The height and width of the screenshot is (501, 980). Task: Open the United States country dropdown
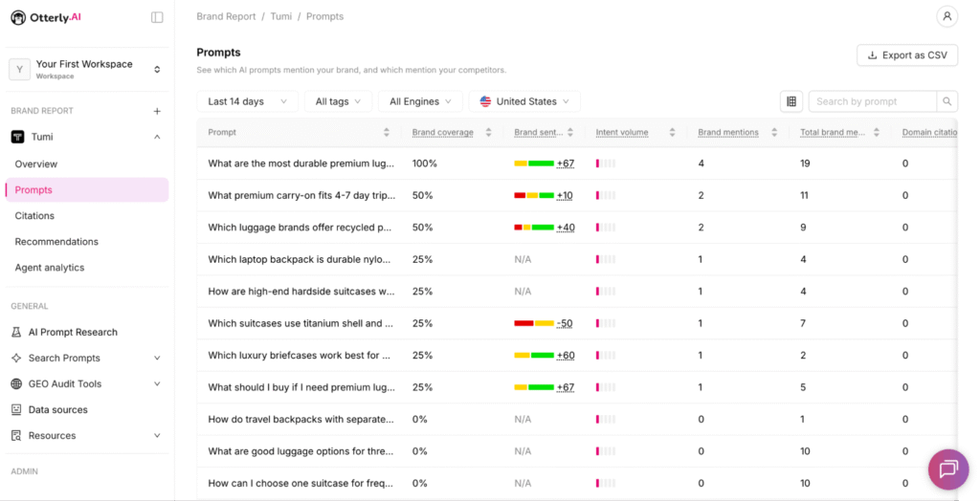524,101
